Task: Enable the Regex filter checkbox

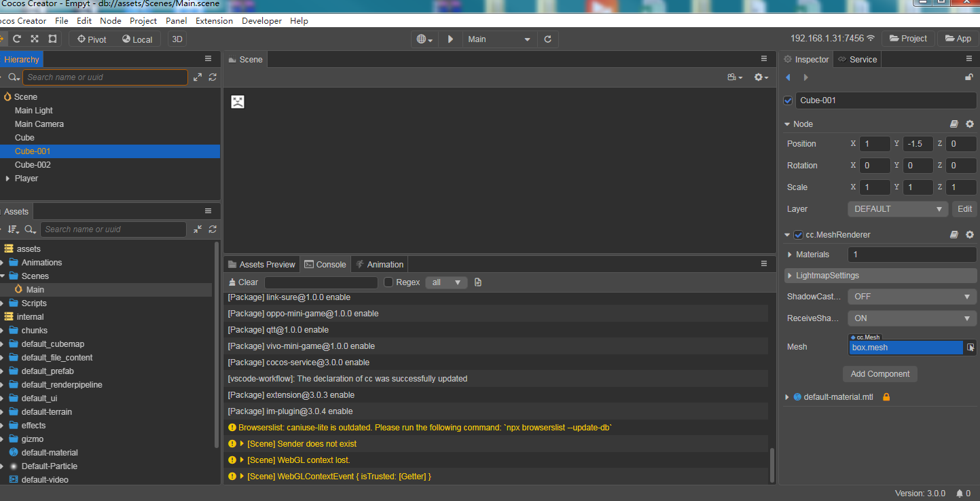Action: [x=388, y=282]
